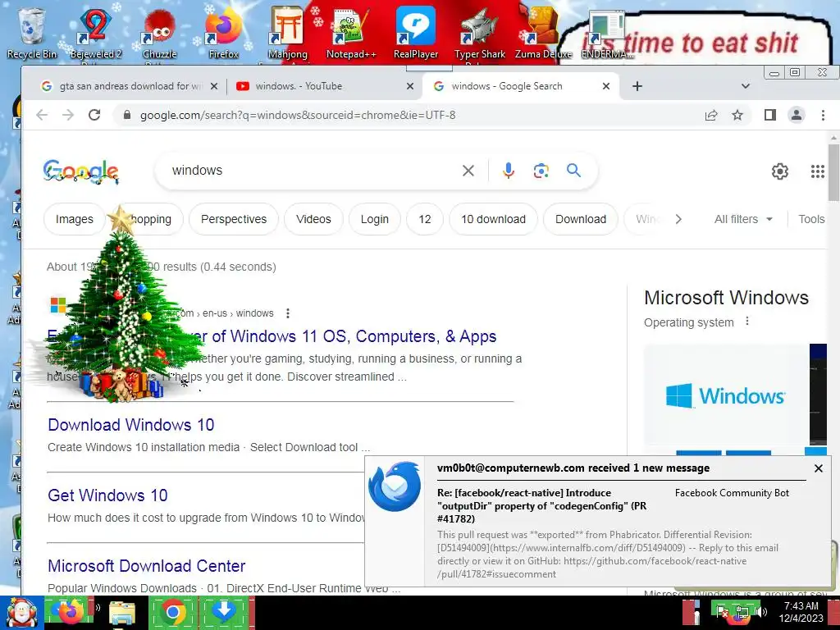This screenshot has width=840, height=630.
Task: Go back to previous page in Chrome
Action: coord(42,115)
